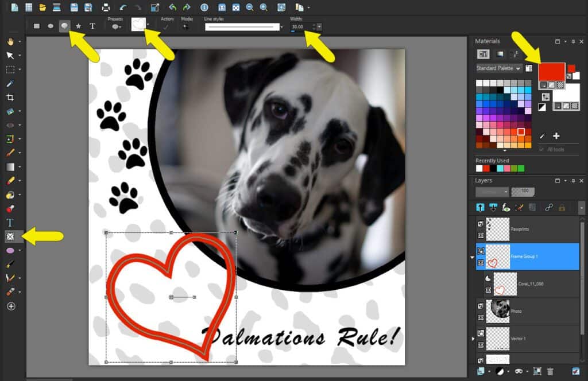588x381 pixels.
Task: Collapse the Frame Group 1 layer group
Action: [x=472, y=257]
